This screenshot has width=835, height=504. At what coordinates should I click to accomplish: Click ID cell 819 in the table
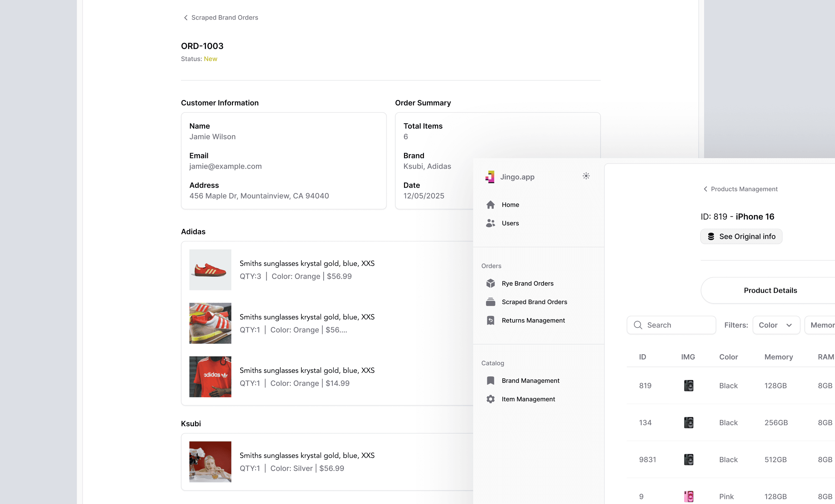(645, 385)
